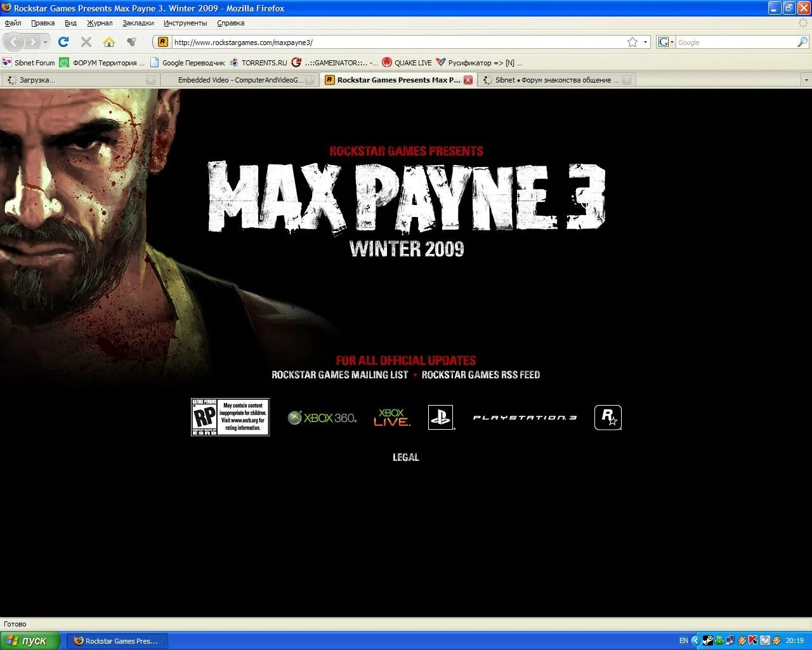Click the Xbox 360 logo
Viewport: 812px width, 650px height.
[322, 418]
